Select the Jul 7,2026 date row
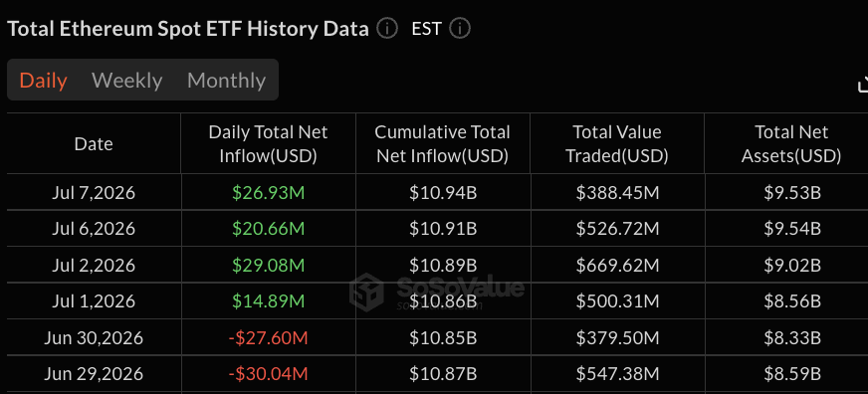Image resolution: width=868 pixels, height=394 pixels. tap(437, 192)
